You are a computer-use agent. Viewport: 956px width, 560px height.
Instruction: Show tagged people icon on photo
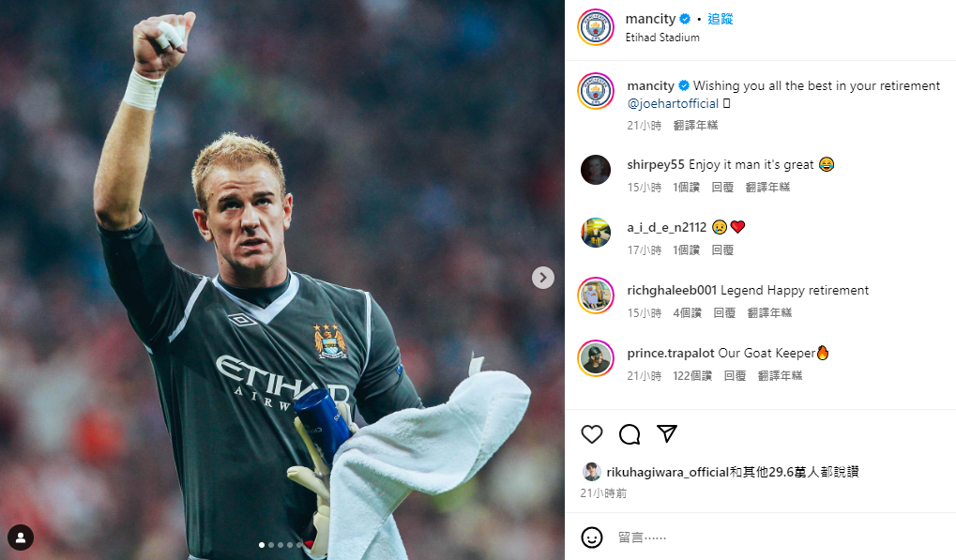(20, 537)
